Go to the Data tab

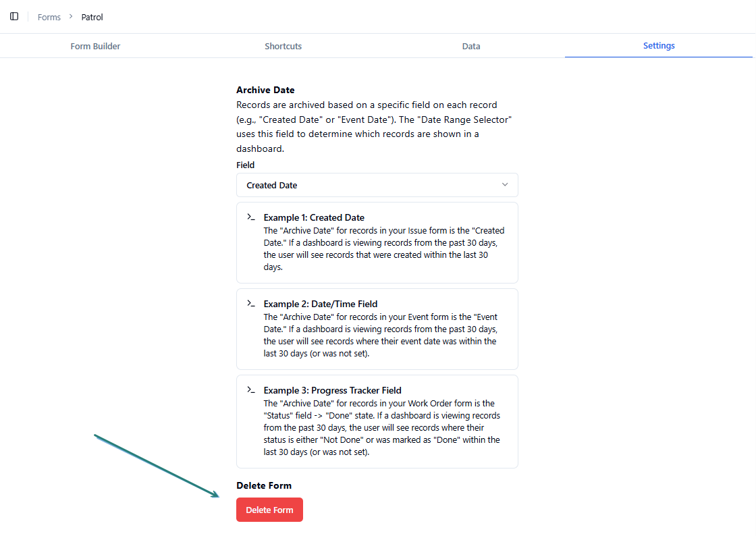471,46
